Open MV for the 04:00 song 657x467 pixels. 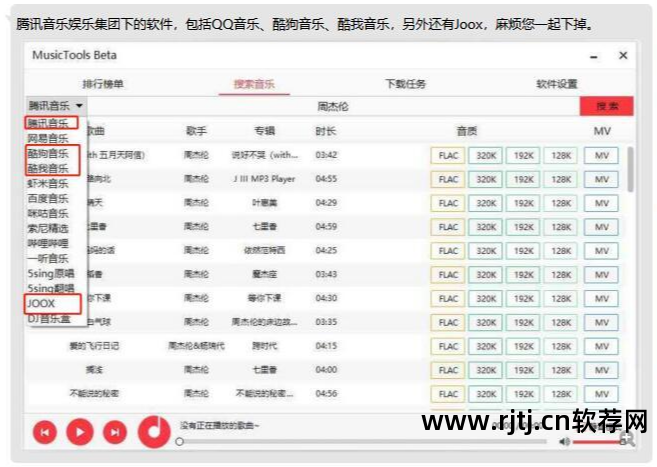[601, 371]
